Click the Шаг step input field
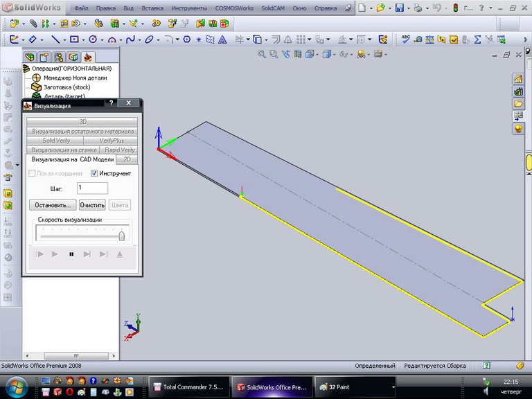The height and width of the screenshot is (399, 532). click(92, 188)
